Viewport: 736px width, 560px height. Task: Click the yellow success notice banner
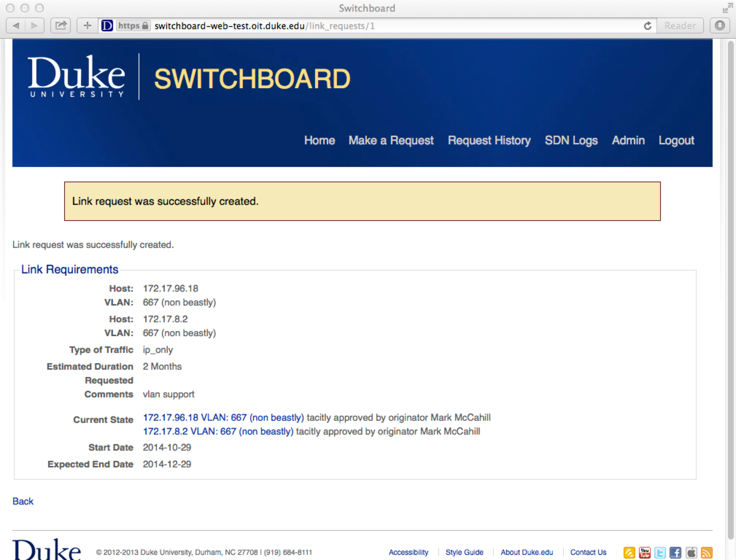(x=362, y=201)
